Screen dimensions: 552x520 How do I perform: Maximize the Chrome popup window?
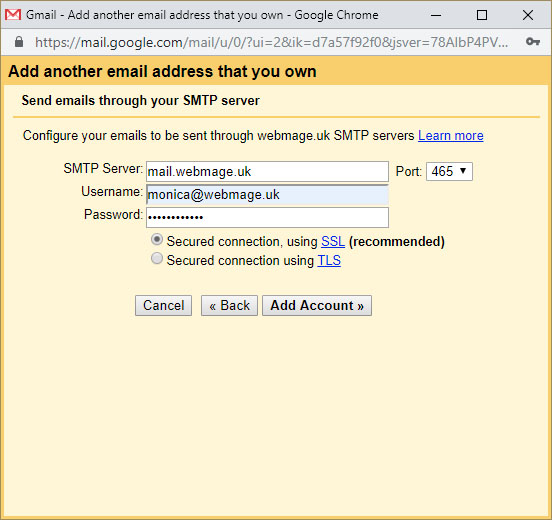[x=482, y=15]
